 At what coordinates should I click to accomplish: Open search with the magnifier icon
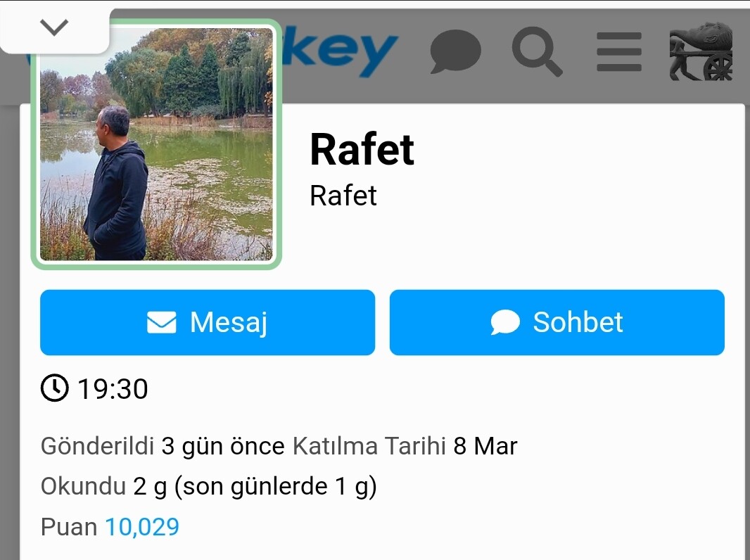[537, 51]
